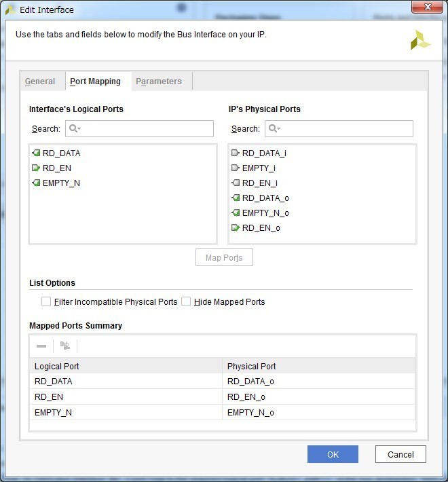Screen dimensions: 448x482
Task: Click the EMPTY_N logical port icon
Action: pyautogui.click(x=36, y=183)
